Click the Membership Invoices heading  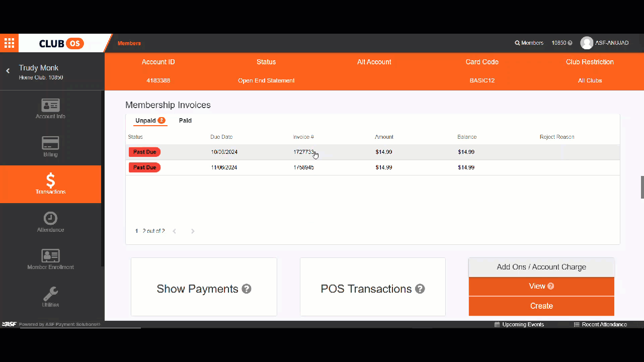[x=168, y=105]
